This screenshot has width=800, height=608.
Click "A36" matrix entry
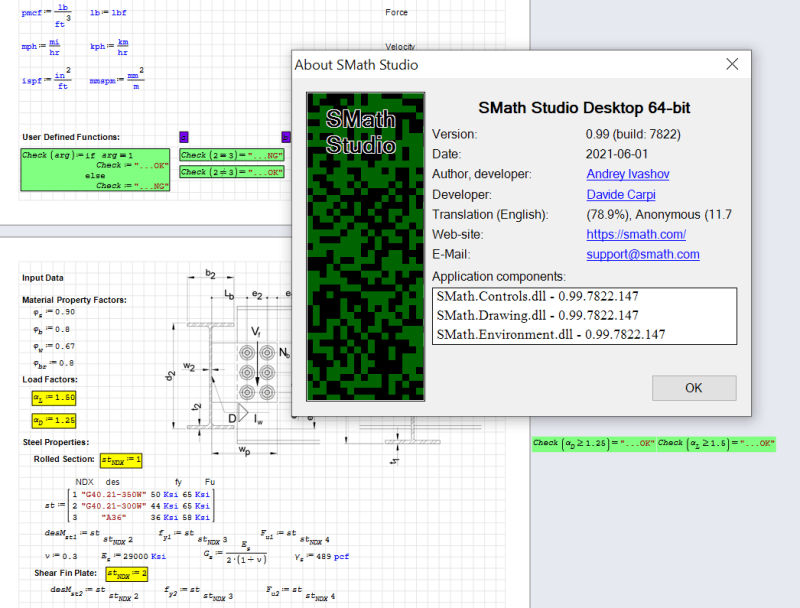pyautogui.click(x=113, y=517)
